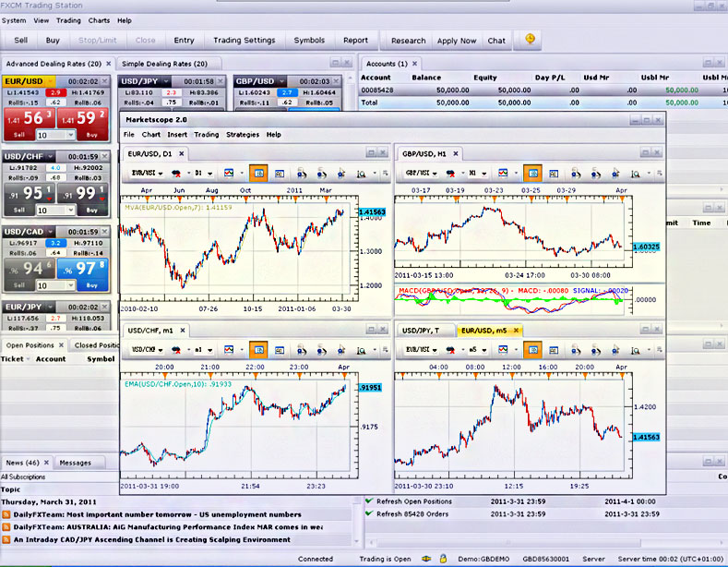
Task: Click the yellow lightbulb icon in main toolbar
Action: click(530, 40)
